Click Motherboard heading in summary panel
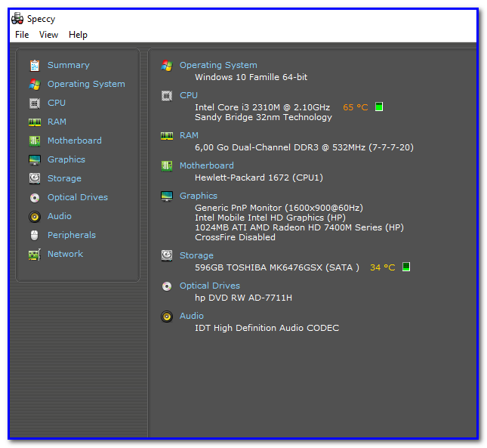Viewport: 487px width, 448px height. coord(207,165)
